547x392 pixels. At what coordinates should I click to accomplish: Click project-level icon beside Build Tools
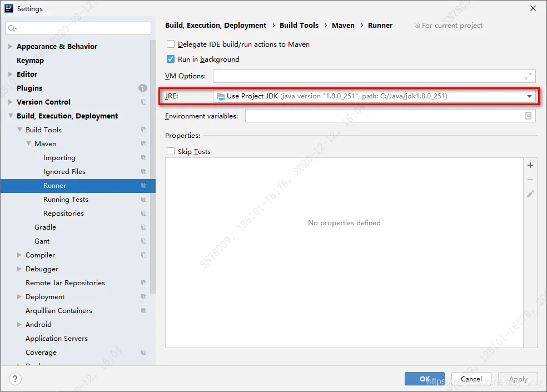click(x=143, y=130)
